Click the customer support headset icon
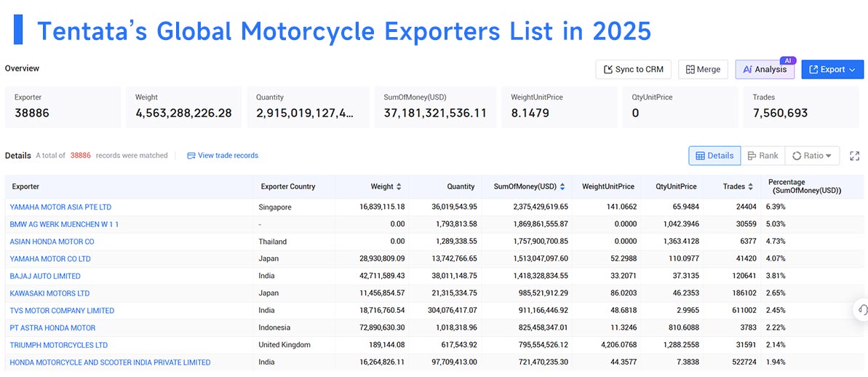Screen dimensions: 868x377 point(862,309)
